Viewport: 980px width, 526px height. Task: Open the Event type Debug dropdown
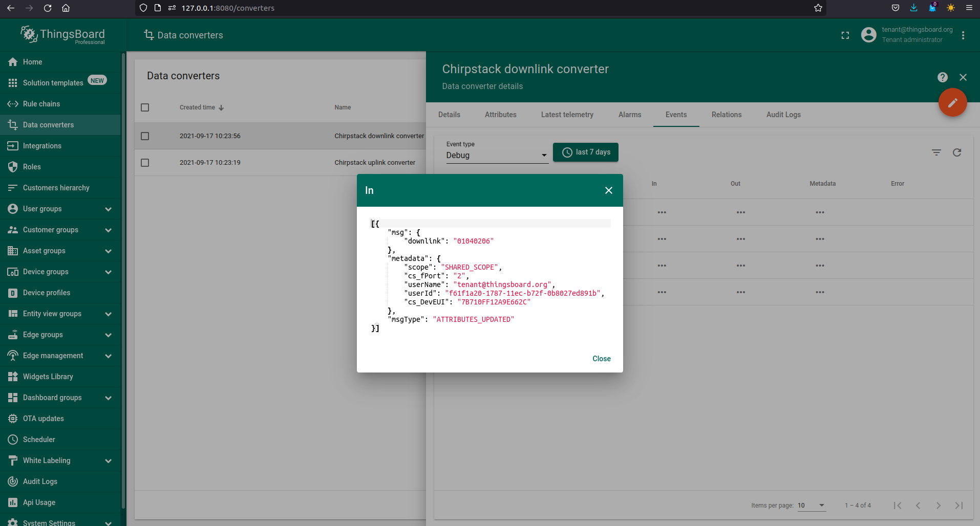click(x=496, y=156)
